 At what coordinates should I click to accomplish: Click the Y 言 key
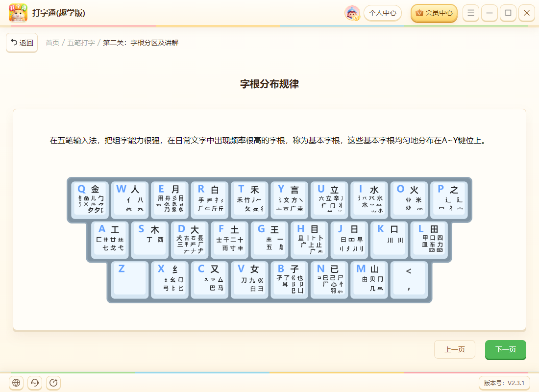290,199
